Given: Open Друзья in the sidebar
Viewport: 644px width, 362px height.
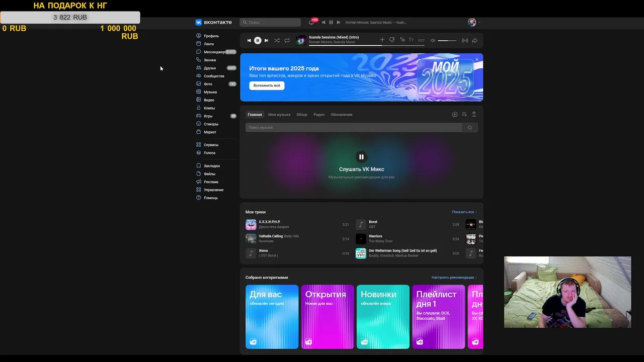Looking at the screenshot, I should tap(210, 68).
